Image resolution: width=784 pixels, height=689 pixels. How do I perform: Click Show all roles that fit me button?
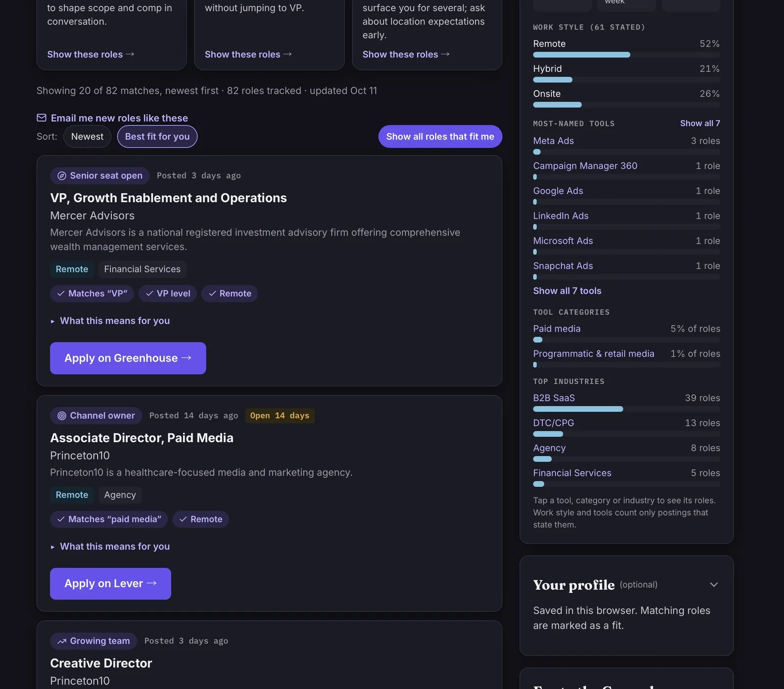click(x=440, y=137)
